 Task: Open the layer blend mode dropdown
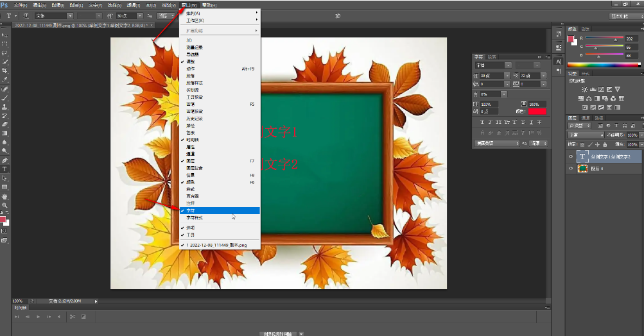pos(585,135)
